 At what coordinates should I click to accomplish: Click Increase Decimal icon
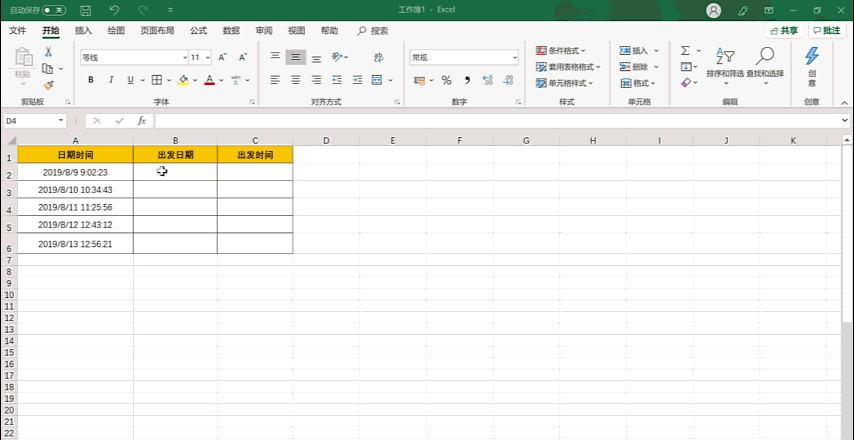tap(487, 81)
